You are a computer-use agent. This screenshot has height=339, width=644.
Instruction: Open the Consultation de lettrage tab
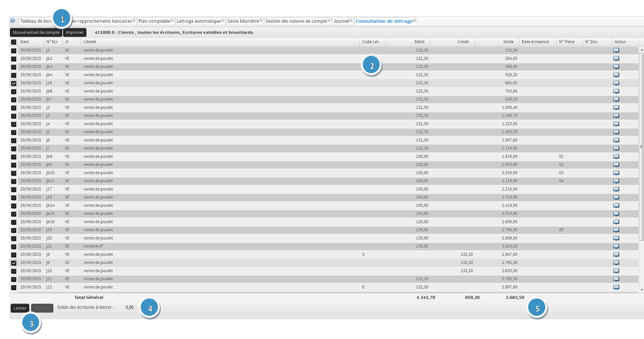click(x=384, y=21)
